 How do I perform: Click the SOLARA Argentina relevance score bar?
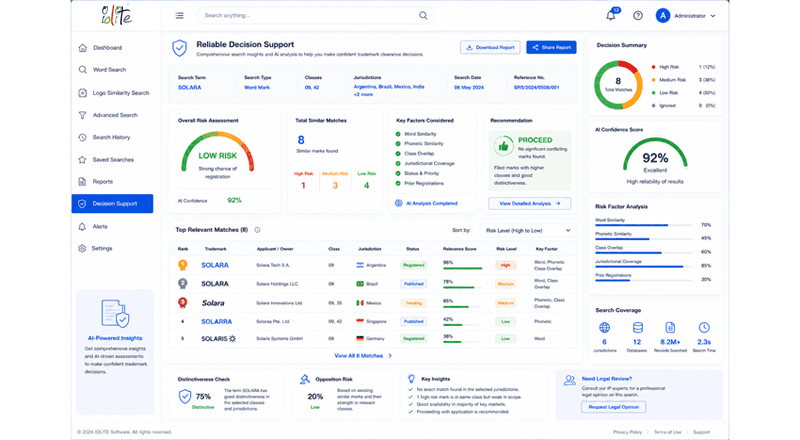pos(462,268)
